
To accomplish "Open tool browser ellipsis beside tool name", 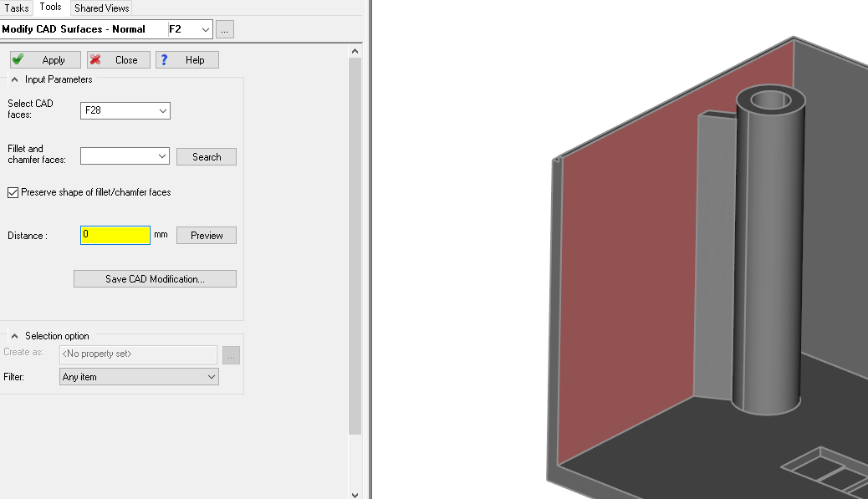I will tap(224, 29).
